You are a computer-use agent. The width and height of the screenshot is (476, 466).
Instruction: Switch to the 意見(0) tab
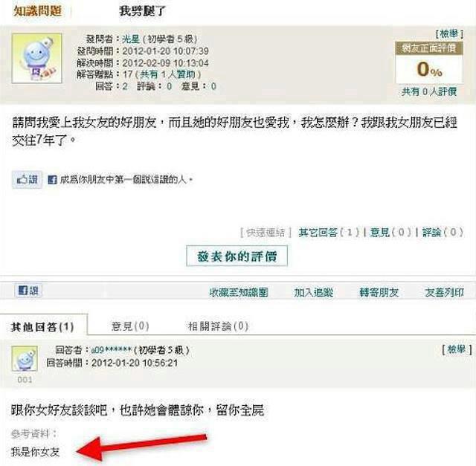point(130,326)
